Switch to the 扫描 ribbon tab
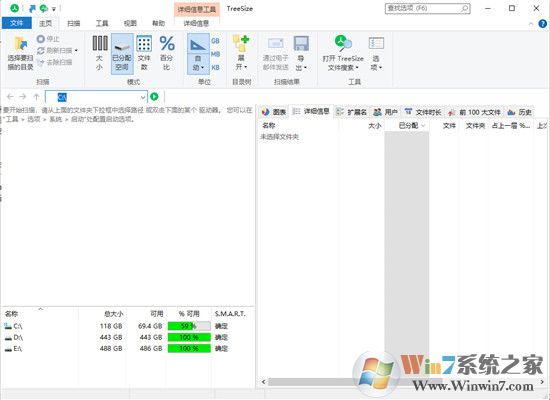Viewport: 550px width, 400px height. [74, 23]
